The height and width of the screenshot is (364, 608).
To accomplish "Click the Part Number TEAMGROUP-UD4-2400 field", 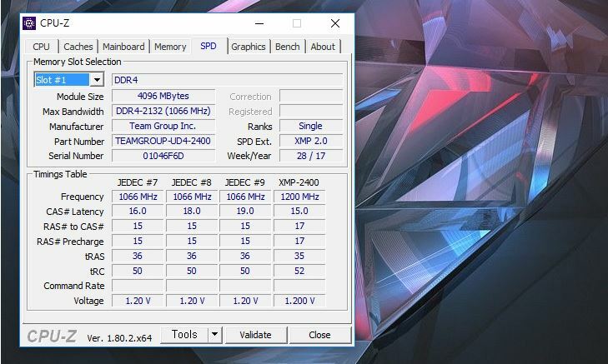I will point(163,141).
